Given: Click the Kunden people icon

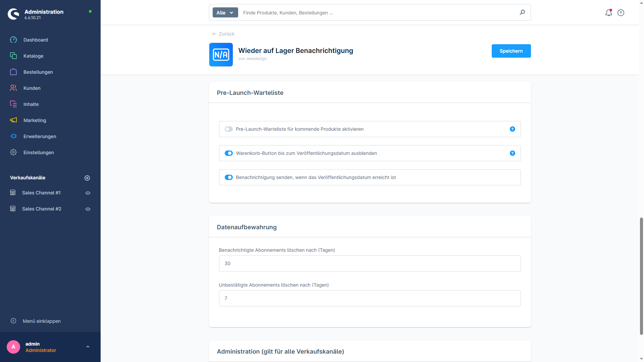Looking at the screenshot, I should click(13, 88).
